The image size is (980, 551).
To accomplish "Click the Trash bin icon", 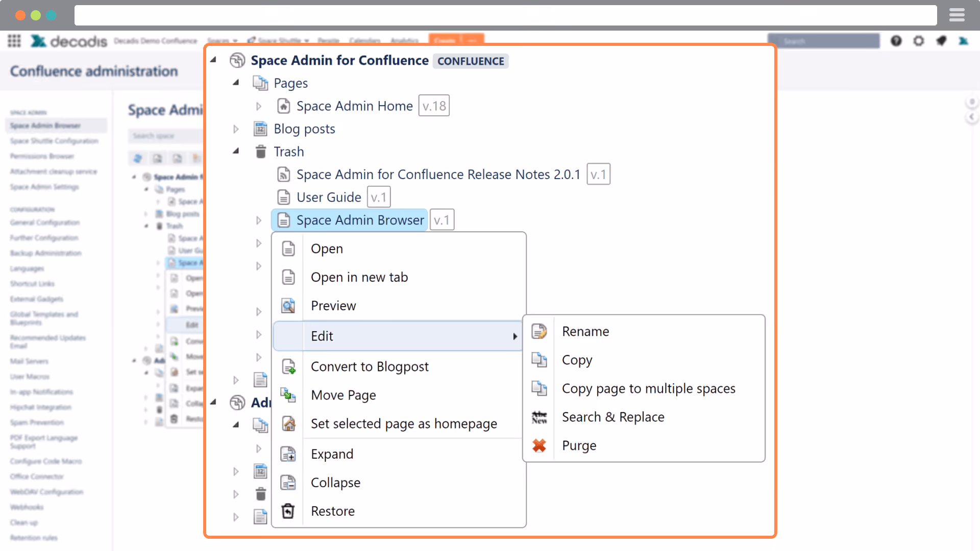I will tap(261, 152).
